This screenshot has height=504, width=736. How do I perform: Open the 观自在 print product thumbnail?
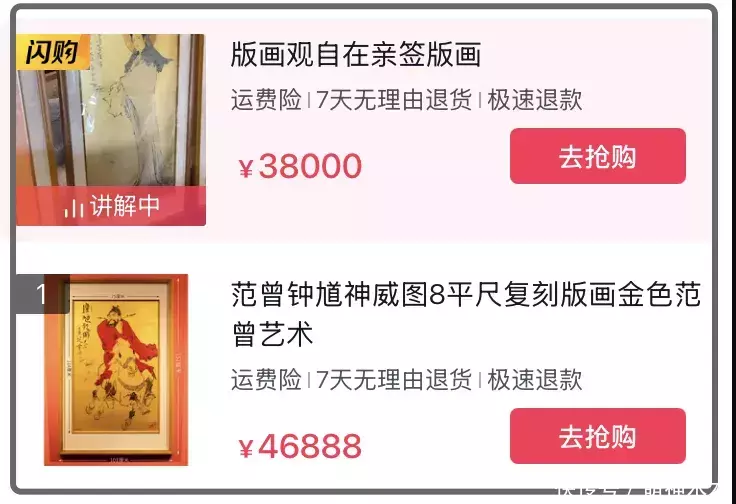click(x=111, y=130)
